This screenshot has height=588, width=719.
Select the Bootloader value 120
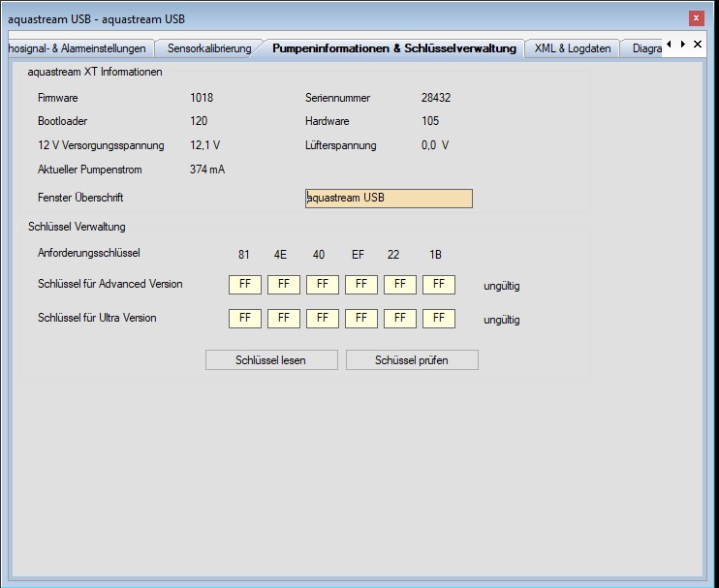point(199,121)
